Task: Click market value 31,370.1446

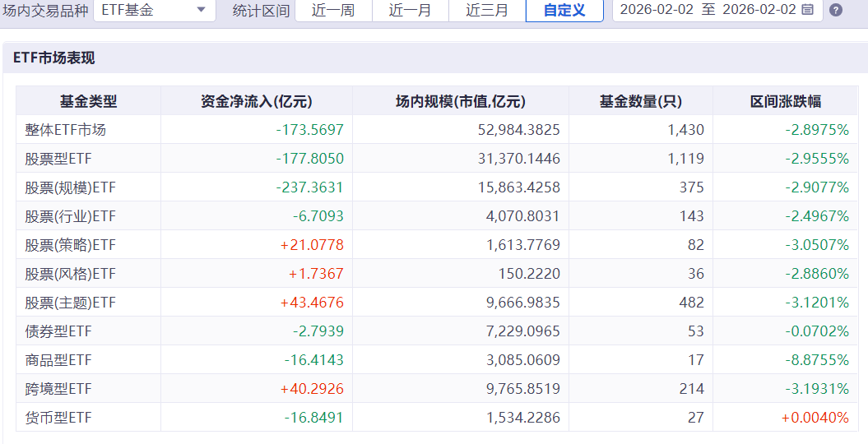Action: click(x=518, y=159)
